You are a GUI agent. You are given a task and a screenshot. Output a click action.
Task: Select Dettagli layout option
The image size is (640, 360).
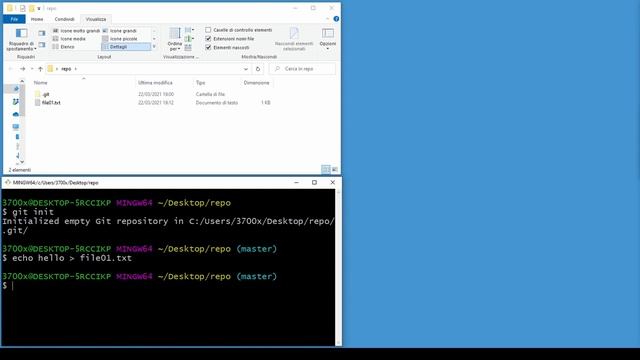[x=126, y=47]
